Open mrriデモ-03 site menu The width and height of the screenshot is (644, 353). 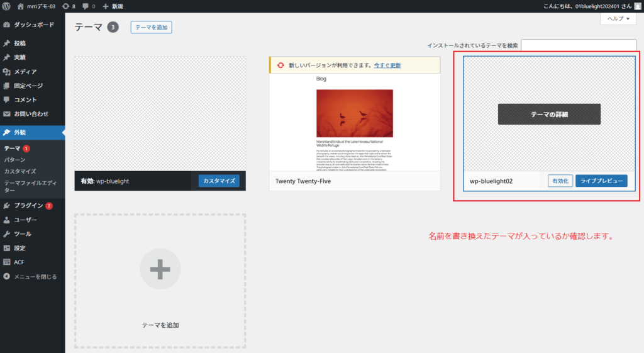point(43,6)
